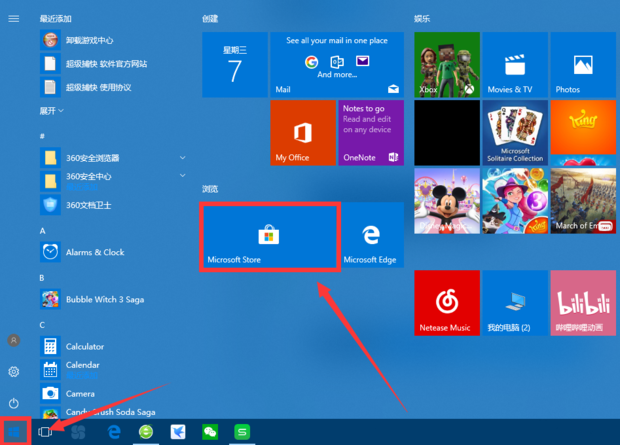This screenshot has width=620, height=445.
Task: Open hamburger menu in Start
Action: (x=14, y=19)
